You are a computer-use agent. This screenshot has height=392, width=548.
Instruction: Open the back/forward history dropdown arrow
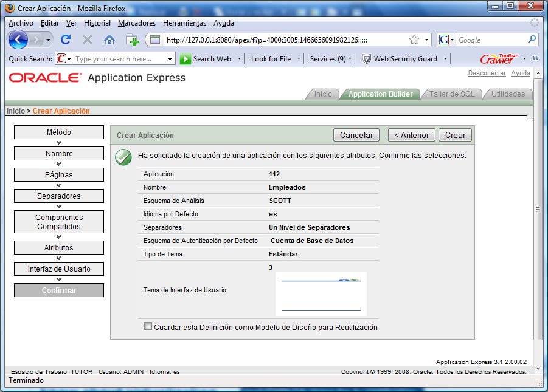point(48,40)
